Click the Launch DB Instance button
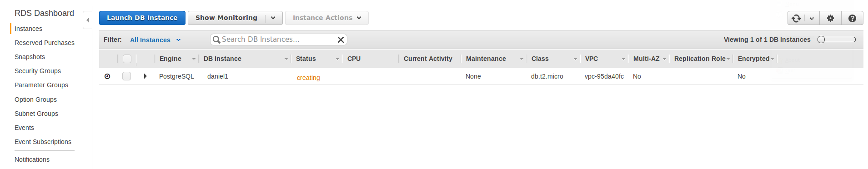 click(x=142, y=18)
